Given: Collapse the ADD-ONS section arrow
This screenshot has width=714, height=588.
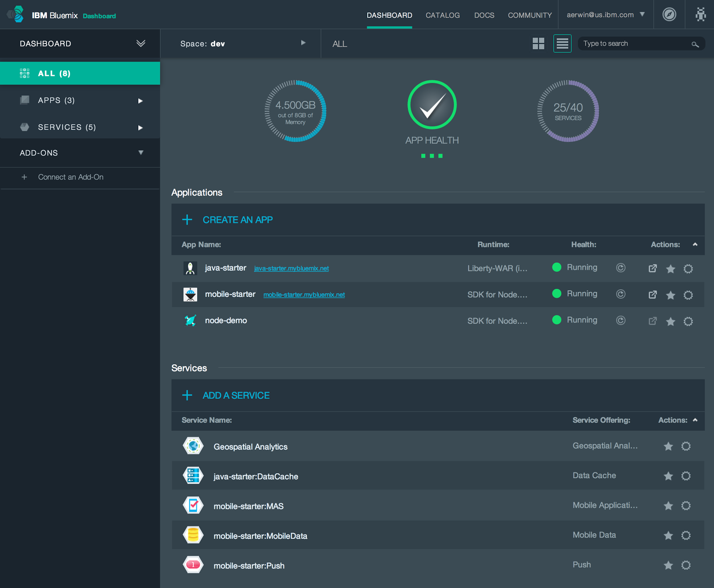Looking at the screenshot, I should click(x=141, y=153).
